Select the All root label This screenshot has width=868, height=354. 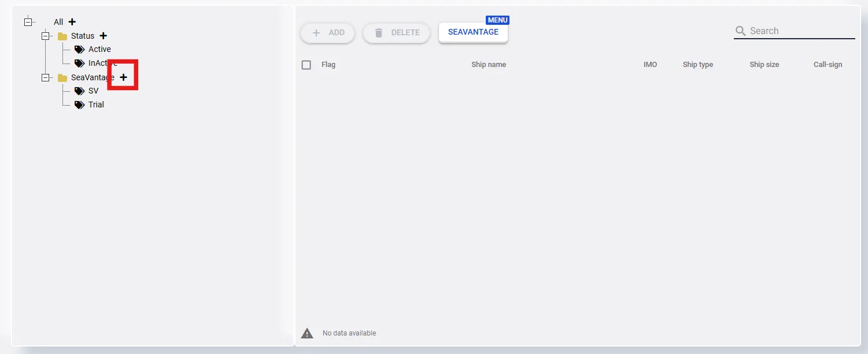tap(58, 22)
